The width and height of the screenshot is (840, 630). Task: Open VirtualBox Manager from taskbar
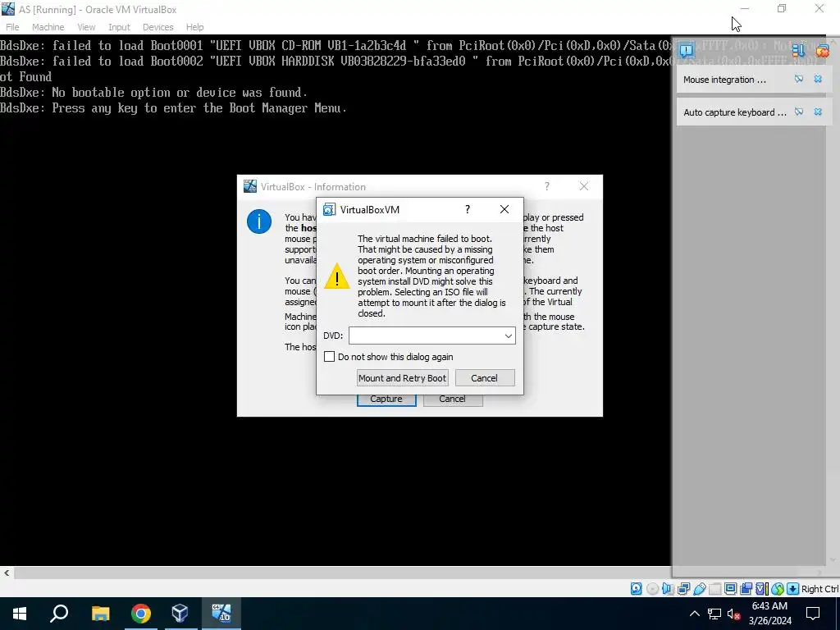[180, 614]
